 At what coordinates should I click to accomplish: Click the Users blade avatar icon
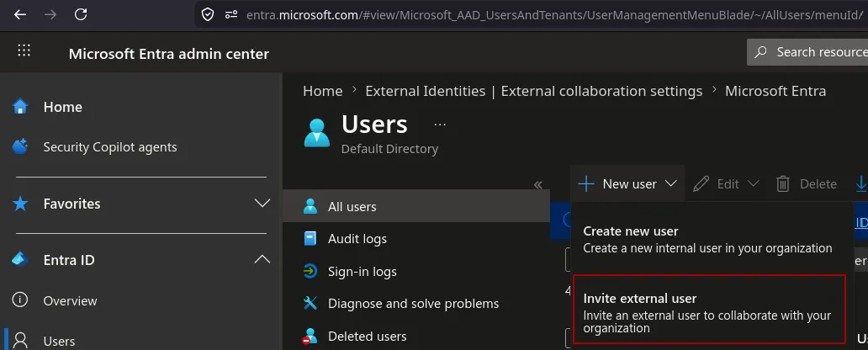point(316,133)
